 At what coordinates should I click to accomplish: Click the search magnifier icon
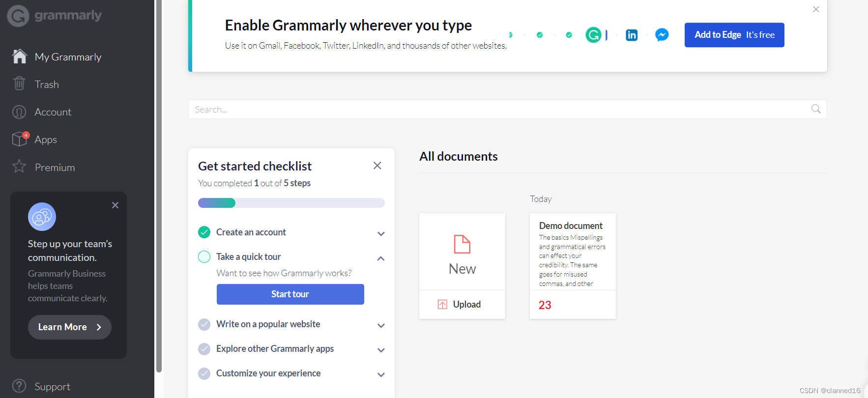click(815, 109)
